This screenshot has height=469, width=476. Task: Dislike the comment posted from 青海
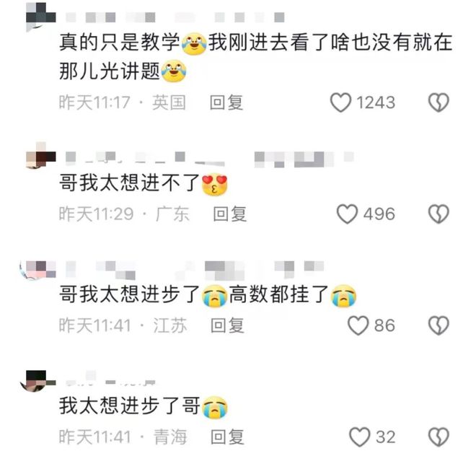pos(438,437)
